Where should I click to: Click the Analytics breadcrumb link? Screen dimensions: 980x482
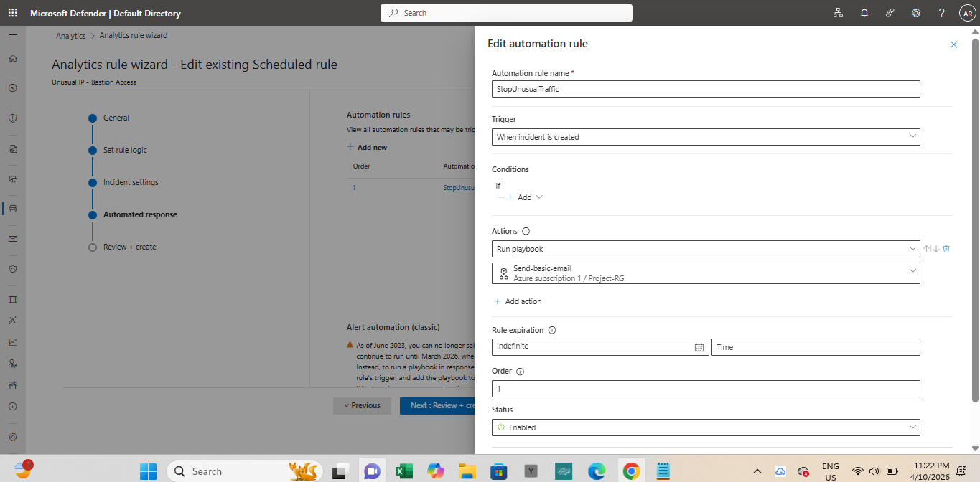point(71,35)
